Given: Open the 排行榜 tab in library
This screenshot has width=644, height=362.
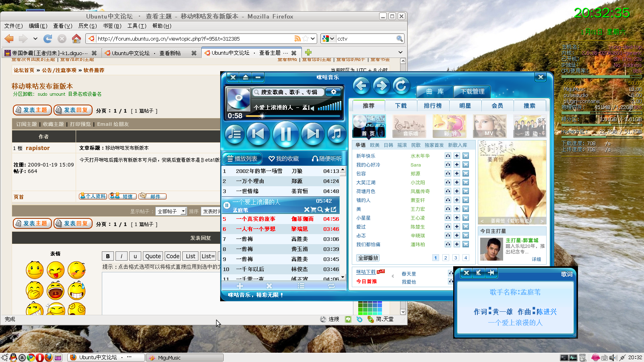Looking at the screenshot, I should click(x=433, y=106).
